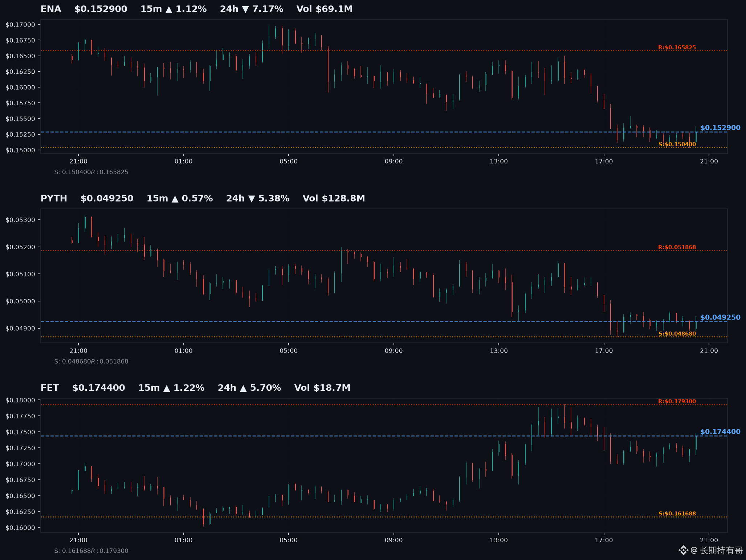Click the 01:00 time label on PYTH chart

pos(184,351)
